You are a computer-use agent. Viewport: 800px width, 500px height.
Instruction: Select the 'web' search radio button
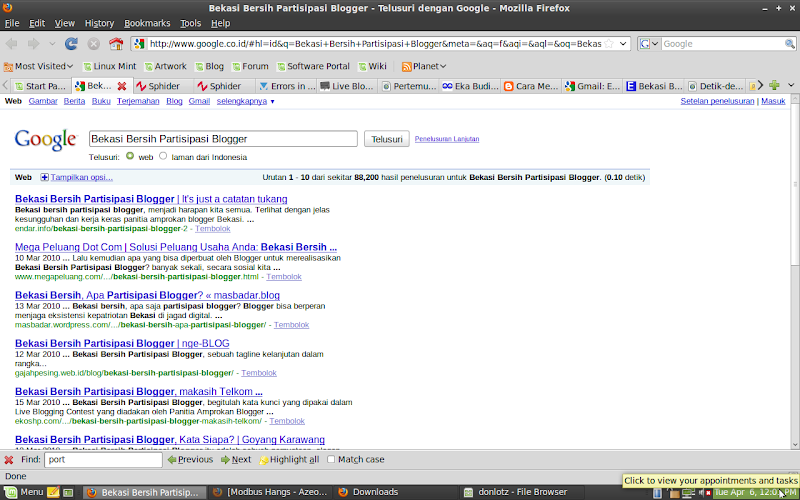130,156
